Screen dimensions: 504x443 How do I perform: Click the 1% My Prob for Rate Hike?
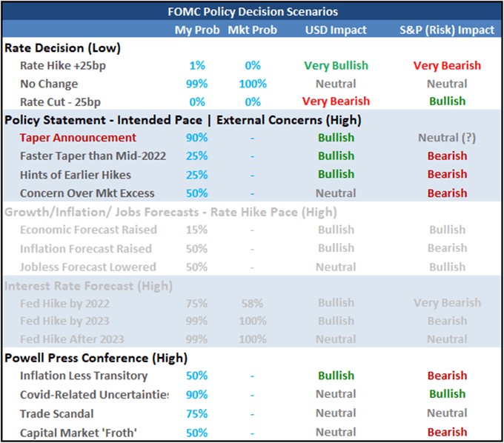pyautogui.click(x=197, y=65)
